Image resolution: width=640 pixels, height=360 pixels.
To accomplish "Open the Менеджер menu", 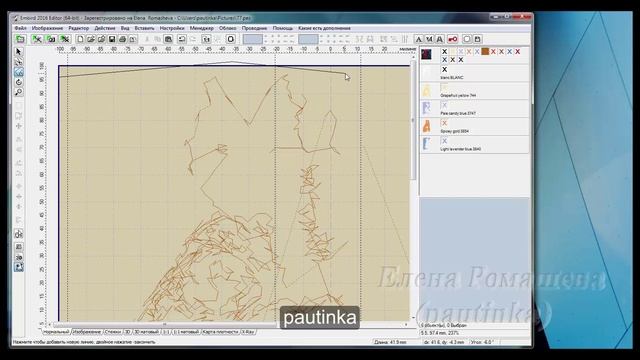I will click(202, 28).
